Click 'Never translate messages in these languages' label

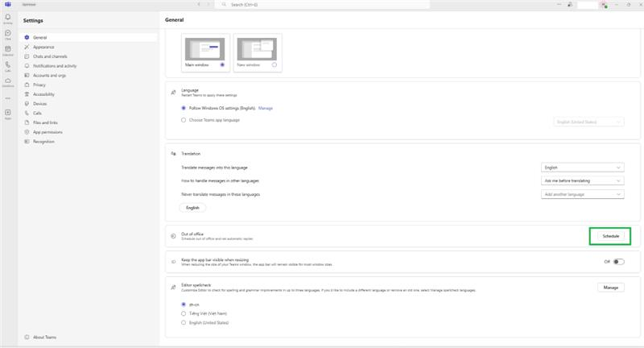pyautogui.click(x=221, y=194)
